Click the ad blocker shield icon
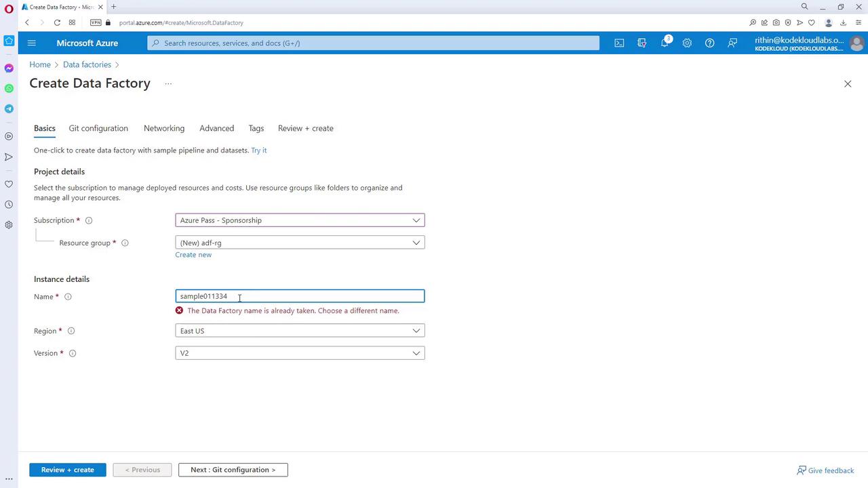The width and height of the screenshot is (868, 488). tap(788, 22)
